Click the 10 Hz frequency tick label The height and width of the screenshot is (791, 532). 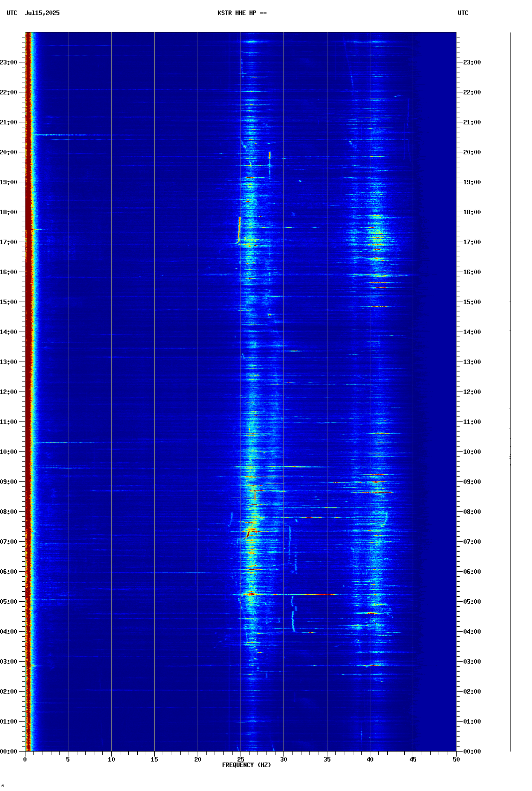[111, 760]
